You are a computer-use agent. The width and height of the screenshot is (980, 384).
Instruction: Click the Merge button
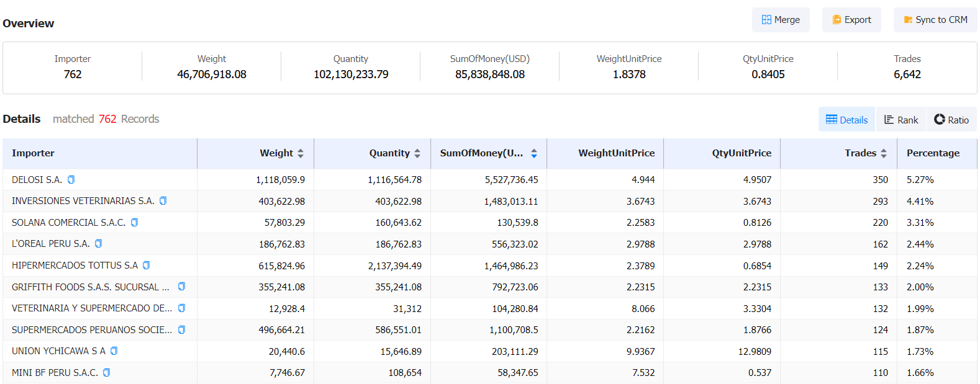(x=781, y=20)
